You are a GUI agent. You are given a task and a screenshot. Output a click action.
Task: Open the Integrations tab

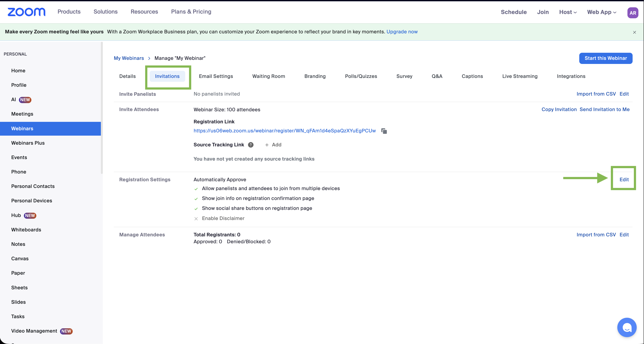point(571,76)
